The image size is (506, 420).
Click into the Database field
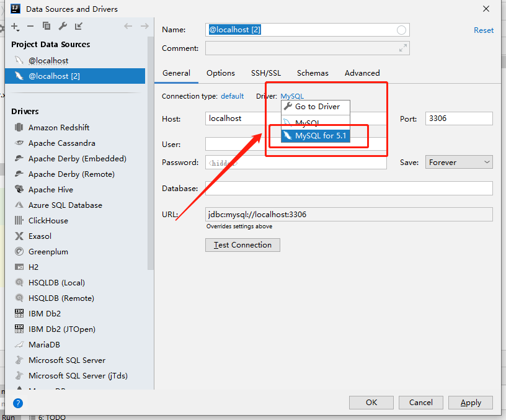tap(349, 188)
